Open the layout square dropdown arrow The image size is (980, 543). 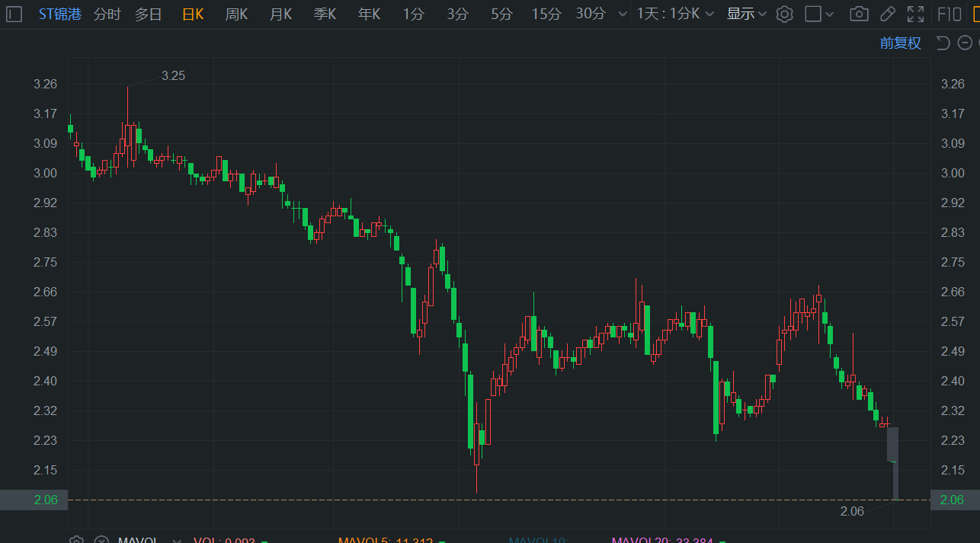pyautogui.click(x=830, y=14)
